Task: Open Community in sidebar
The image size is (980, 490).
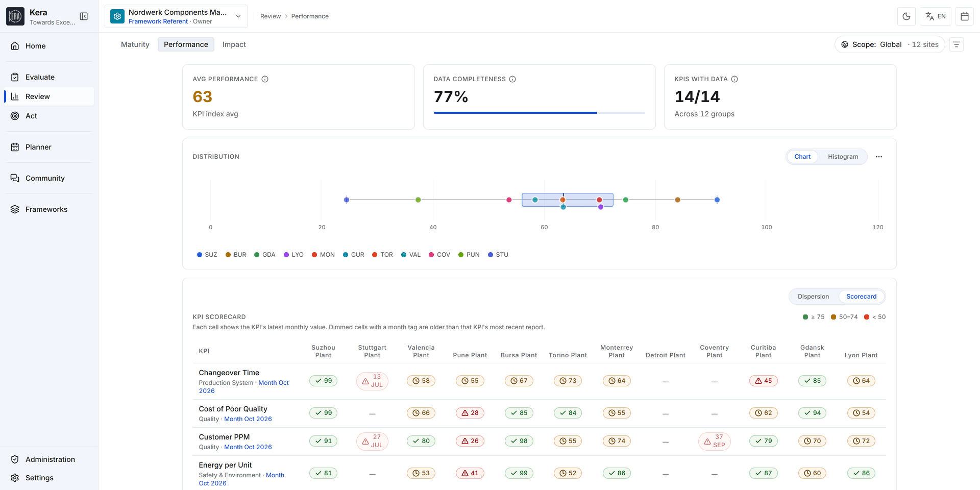Action: (49, 178)
